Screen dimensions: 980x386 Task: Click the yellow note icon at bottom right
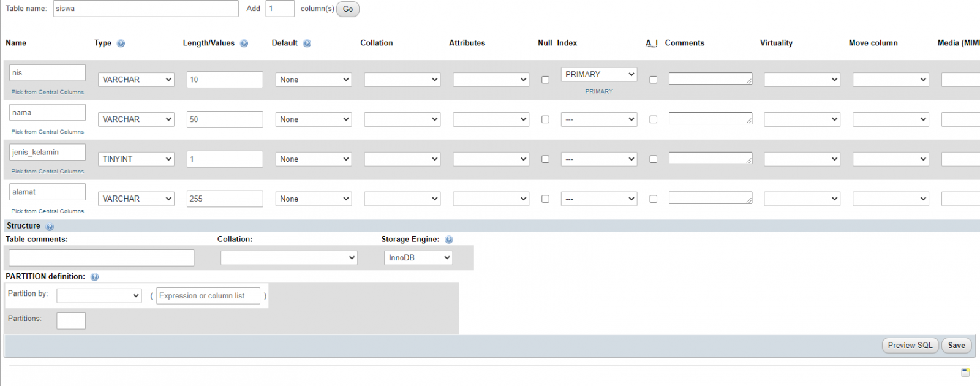coord(965,373)
